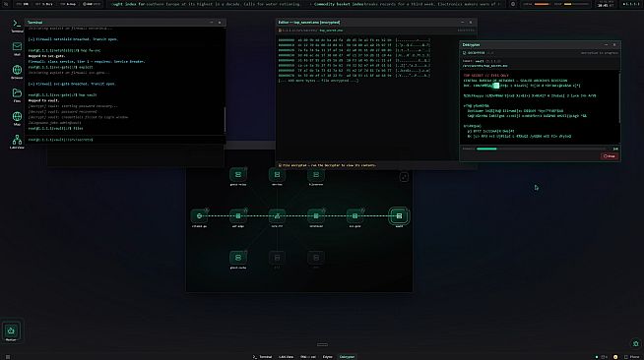Open the Files folder icon
The image size is (644, 360).
17,94
